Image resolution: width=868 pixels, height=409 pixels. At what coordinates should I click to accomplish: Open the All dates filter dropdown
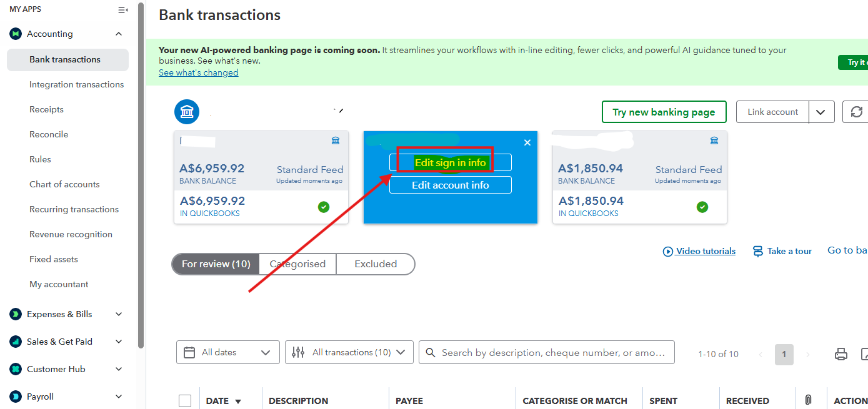pos(227,352)
